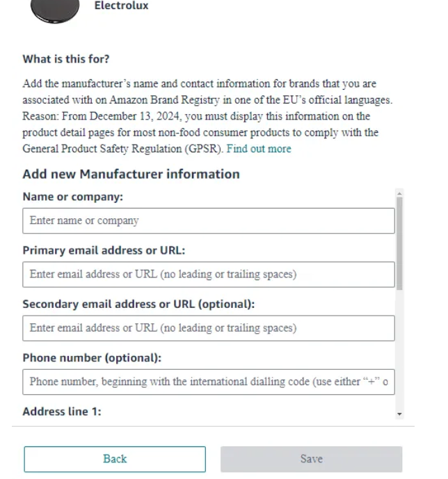Click the Phone number input field

pyautogui.click(x=208, y=382)
